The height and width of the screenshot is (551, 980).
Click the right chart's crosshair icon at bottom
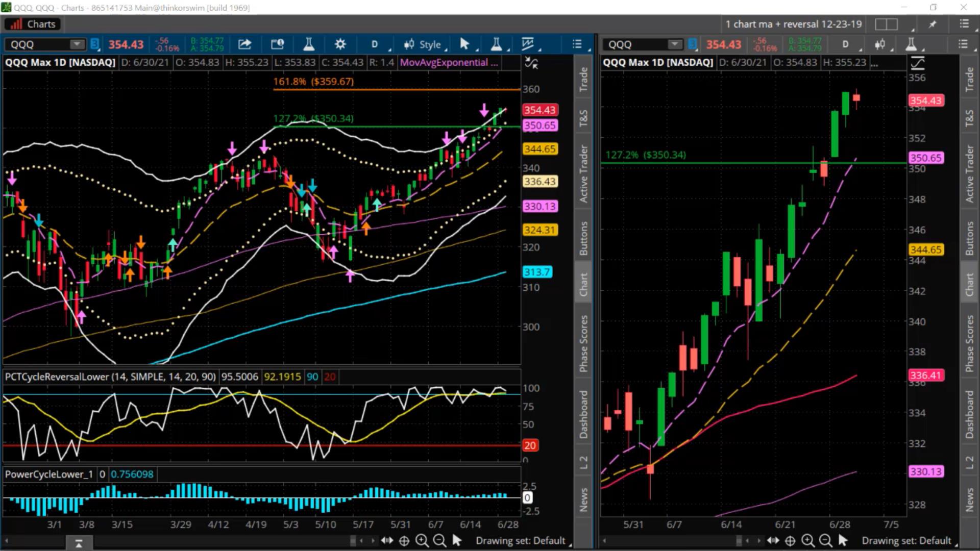[790, 541]
